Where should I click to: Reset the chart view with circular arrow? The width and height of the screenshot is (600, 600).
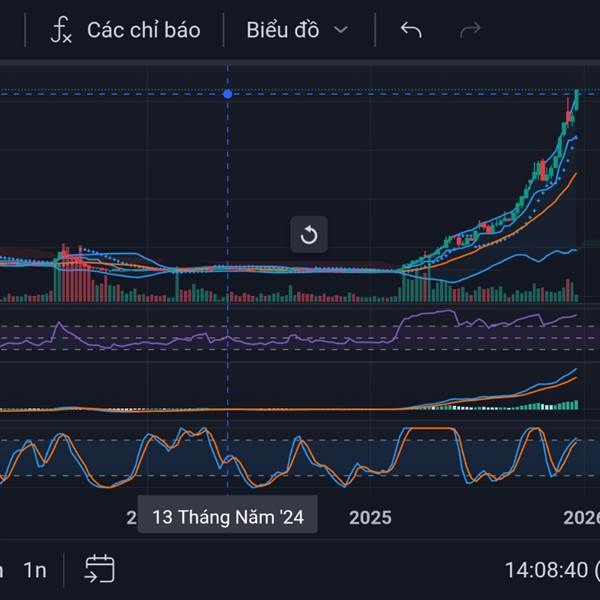pos(309,235)
